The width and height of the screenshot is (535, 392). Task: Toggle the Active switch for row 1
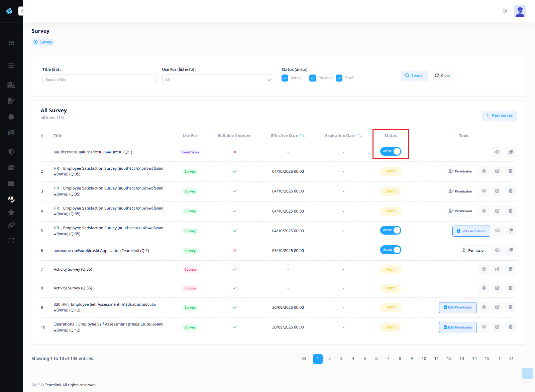click(x=391, y=151)
